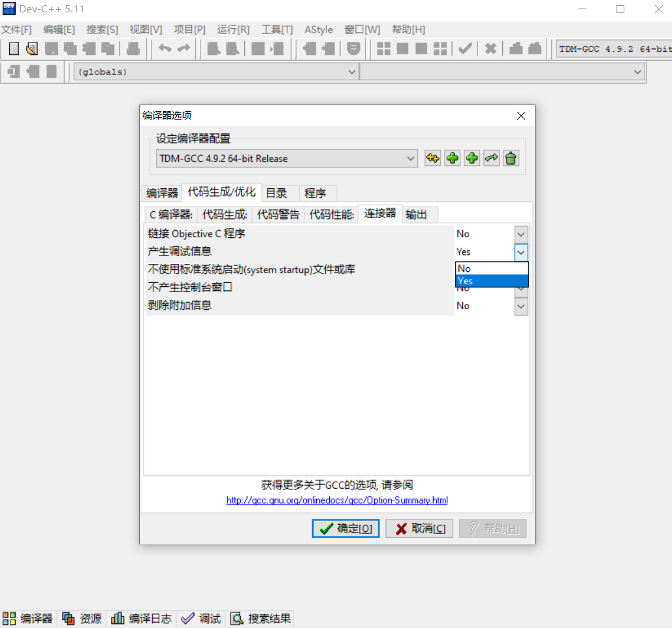Image resolution: width=672 pixels, height=628 pixels.
Task: Delete the current compiler set
Action: [x=511, y=158]
